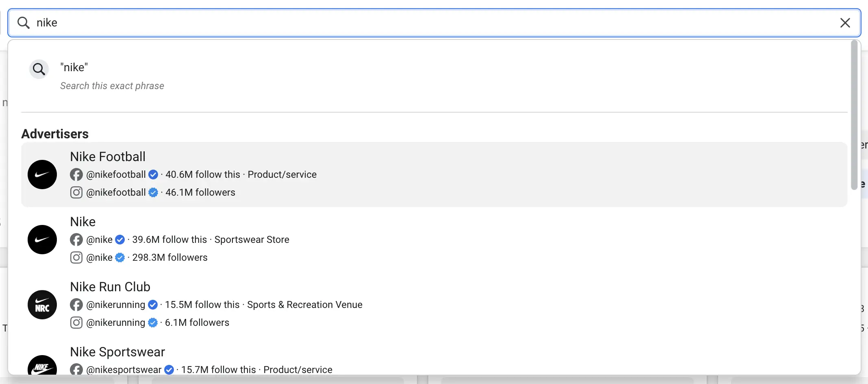
Task: Click verified badge on Instagram @nike
Action: pos(120,257)
